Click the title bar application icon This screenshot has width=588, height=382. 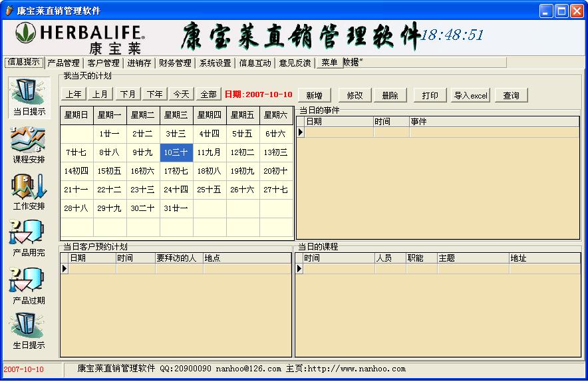click(x=9, y=11)
